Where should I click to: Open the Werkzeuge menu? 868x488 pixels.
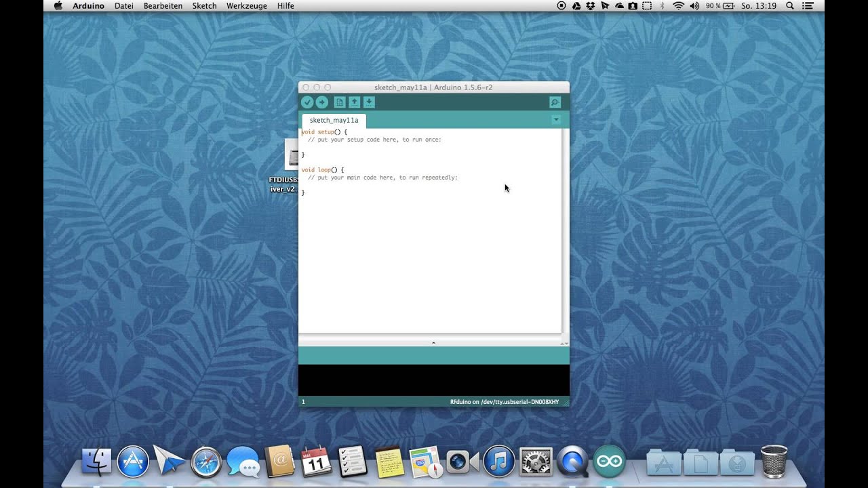click(x=247, y=5)
